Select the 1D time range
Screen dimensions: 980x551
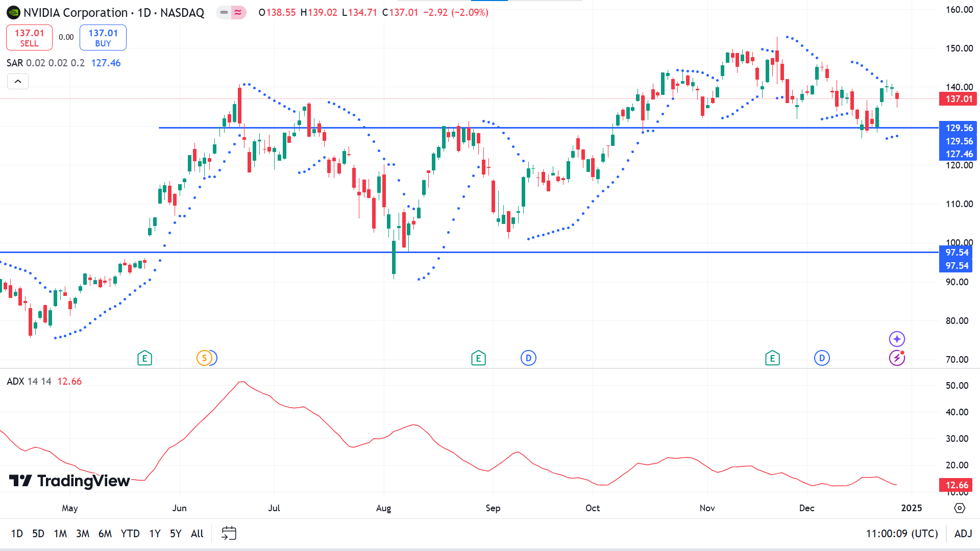pyautogui.click(x=17, y=534)
